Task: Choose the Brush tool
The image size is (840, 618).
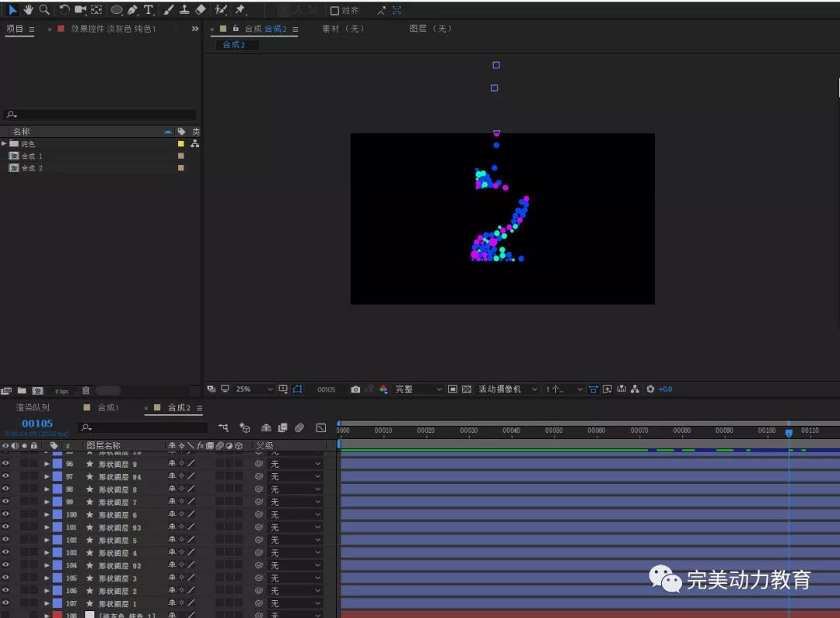Action: pyautogui.click(x=169, y=10)
